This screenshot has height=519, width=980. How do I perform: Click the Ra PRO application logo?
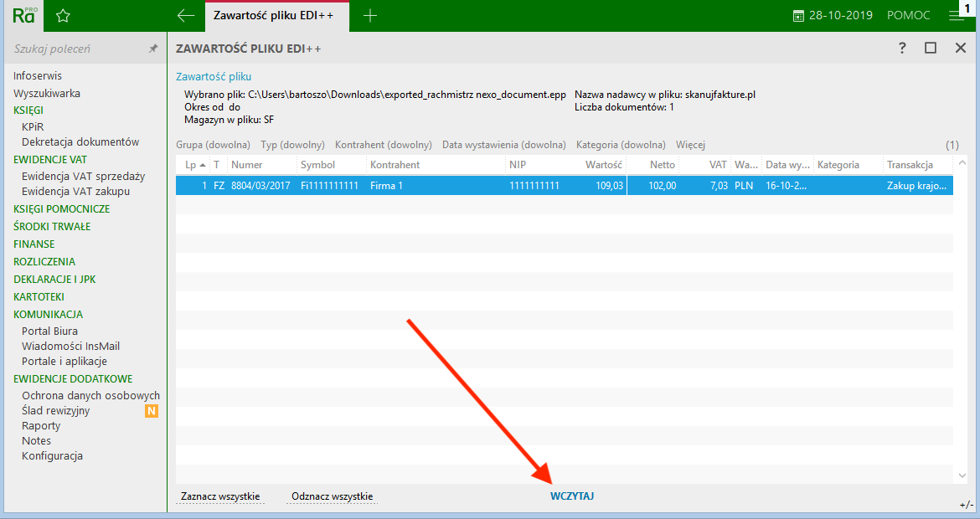pyautogui.click(x=25, y=14)
